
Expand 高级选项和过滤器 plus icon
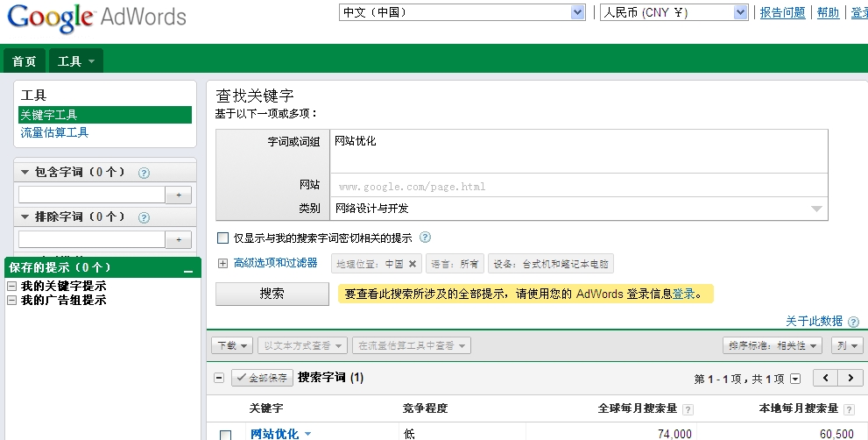222,263
